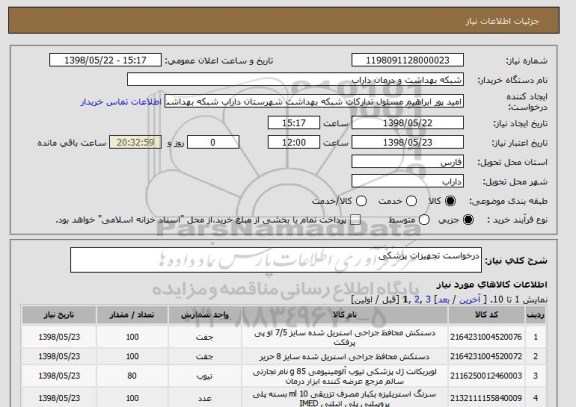Click item code 2164231004520076
The width and height of the screenshot is (576, 407).
pos(486,337)
